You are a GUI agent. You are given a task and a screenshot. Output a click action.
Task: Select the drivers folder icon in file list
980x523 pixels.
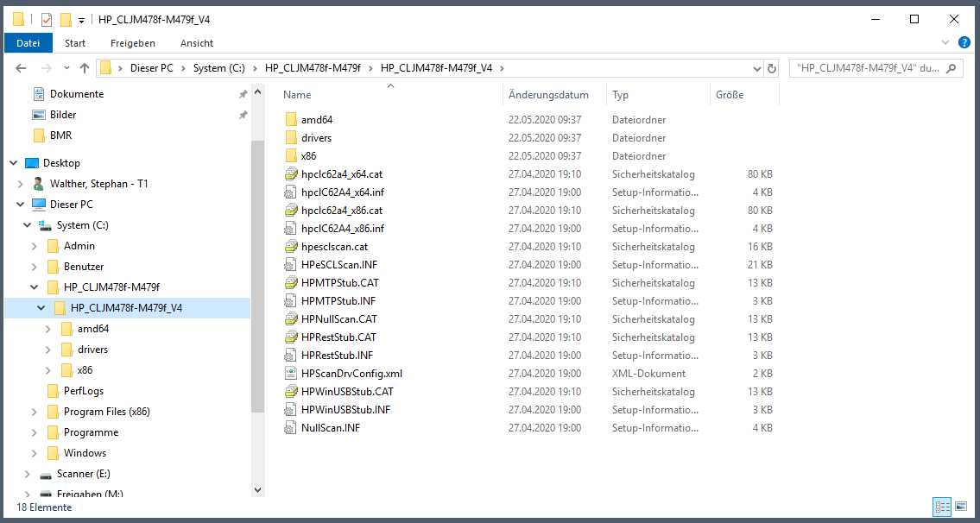coord(291,137)
